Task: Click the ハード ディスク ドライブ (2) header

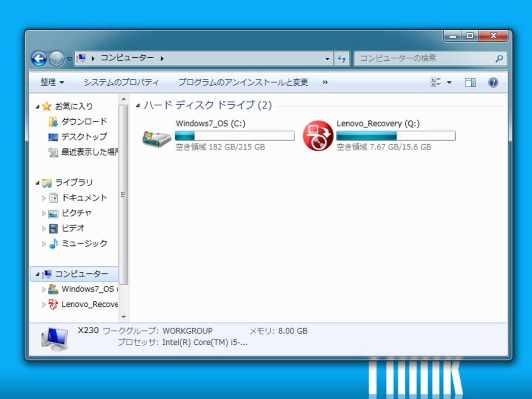Action: tap(207, 105)
